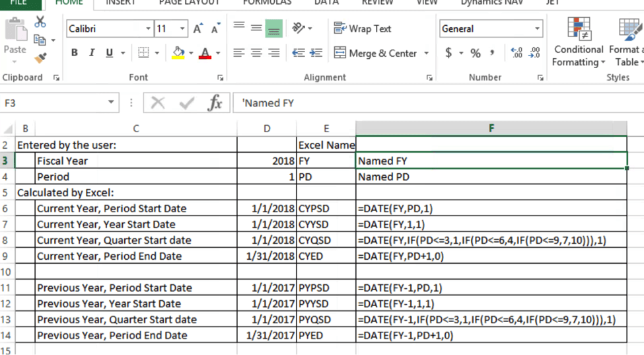Expand the Borders dropdown arrow
The image size is (644, 355).
157,53
